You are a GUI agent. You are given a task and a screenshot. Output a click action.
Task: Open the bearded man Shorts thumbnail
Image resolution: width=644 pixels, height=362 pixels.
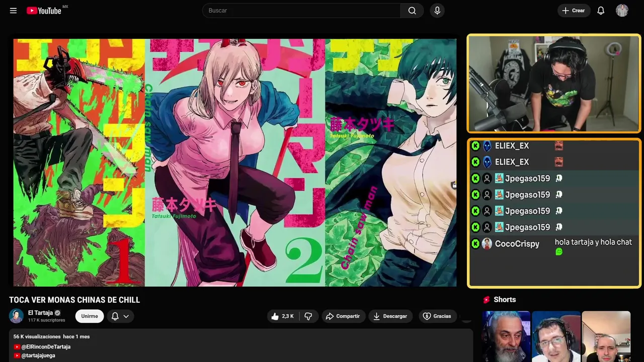[x=506, y=336]
